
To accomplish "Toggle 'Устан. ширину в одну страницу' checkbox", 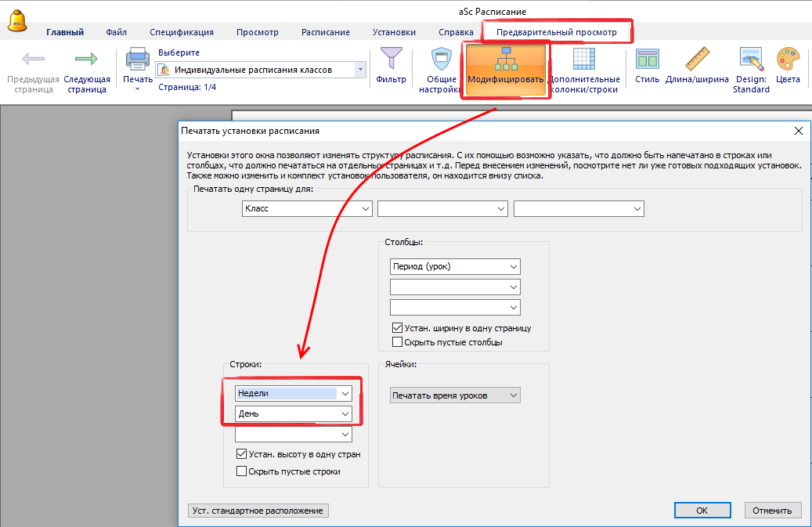I will click(397, 328).
